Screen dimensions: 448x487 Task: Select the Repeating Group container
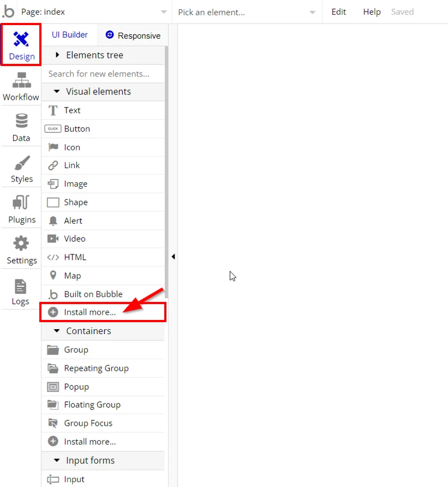point(96,368)
